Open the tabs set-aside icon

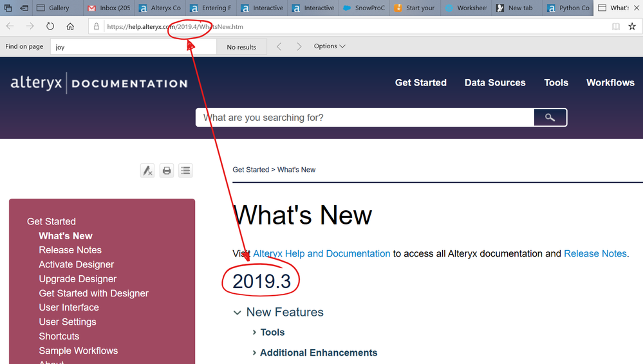(8, 8)
